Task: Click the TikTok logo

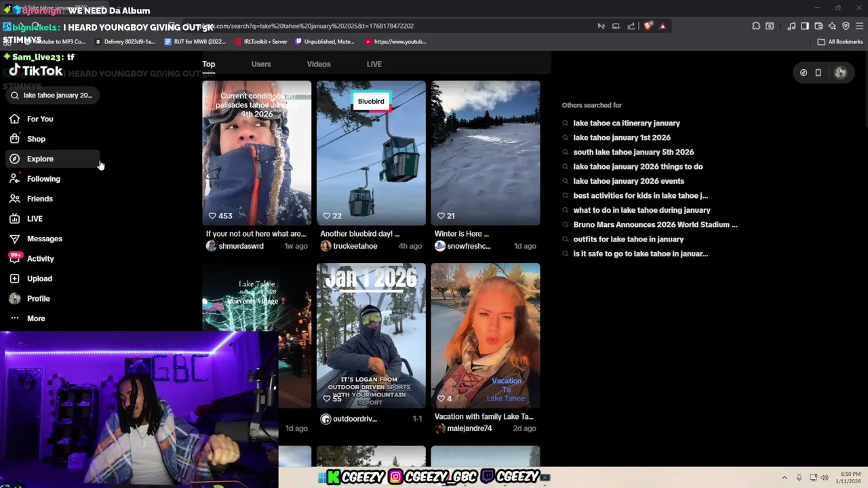Action: click(36, 70)
